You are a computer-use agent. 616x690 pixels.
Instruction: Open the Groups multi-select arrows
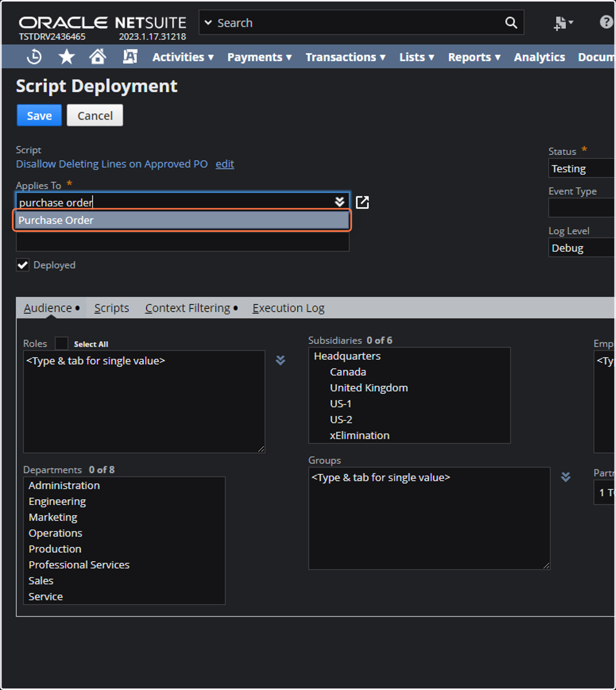tap(566, 477)
